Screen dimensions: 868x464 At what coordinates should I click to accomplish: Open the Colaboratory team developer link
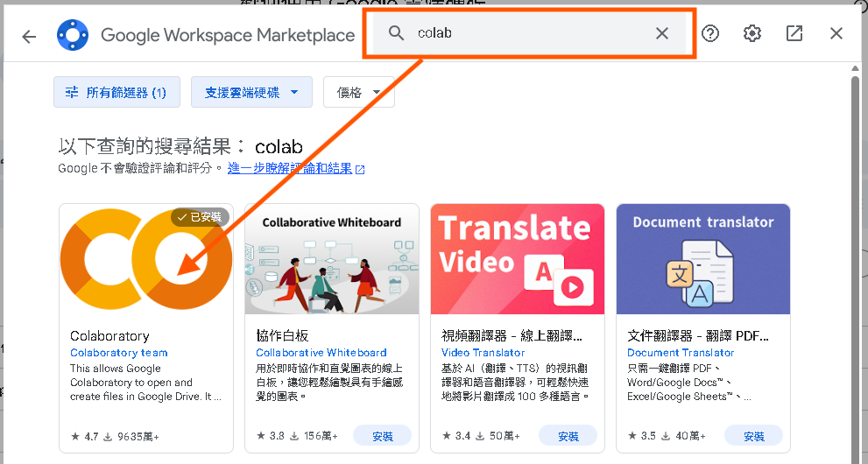pos(118,352)
